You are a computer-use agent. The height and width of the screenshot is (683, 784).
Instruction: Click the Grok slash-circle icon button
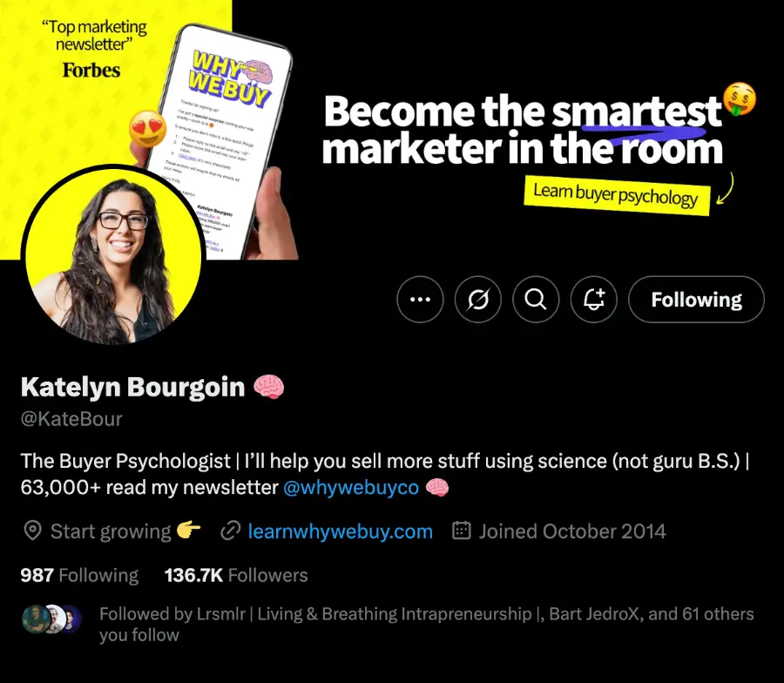[478, 300]
